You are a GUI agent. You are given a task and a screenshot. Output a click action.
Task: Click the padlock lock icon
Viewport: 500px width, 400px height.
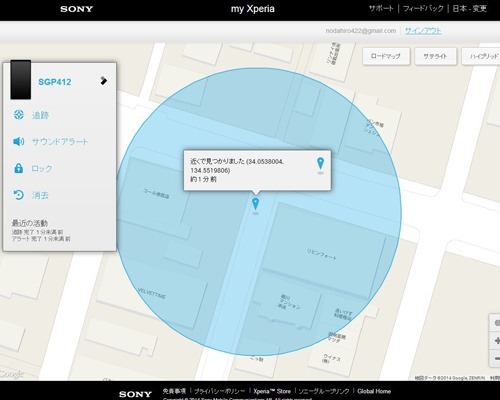[x=19, y=168]
